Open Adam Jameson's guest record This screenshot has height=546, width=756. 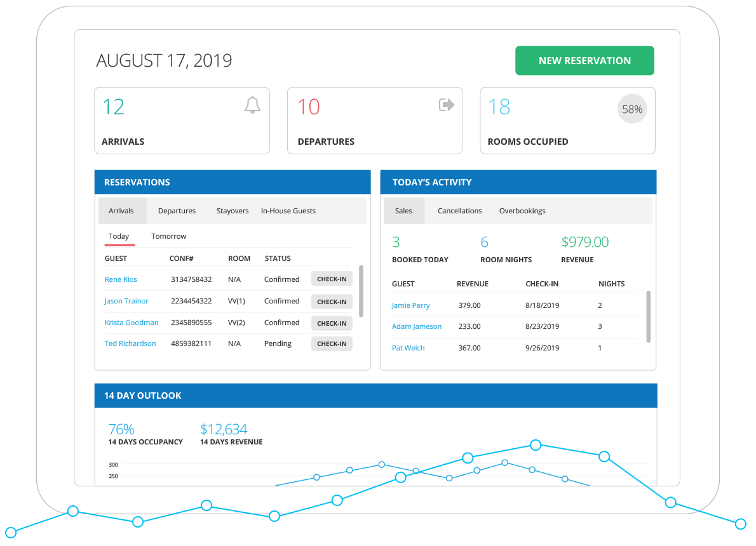[417, 326]
